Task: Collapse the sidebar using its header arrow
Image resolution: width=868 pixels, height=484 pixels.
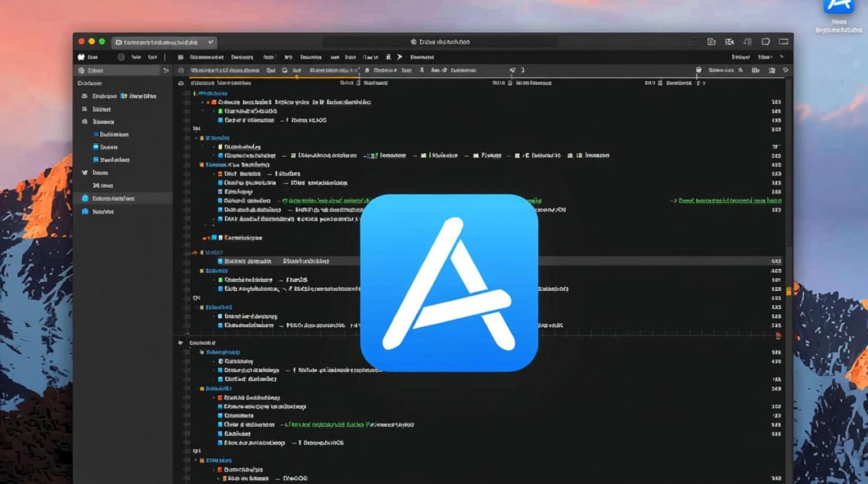Action: point(166,70)
